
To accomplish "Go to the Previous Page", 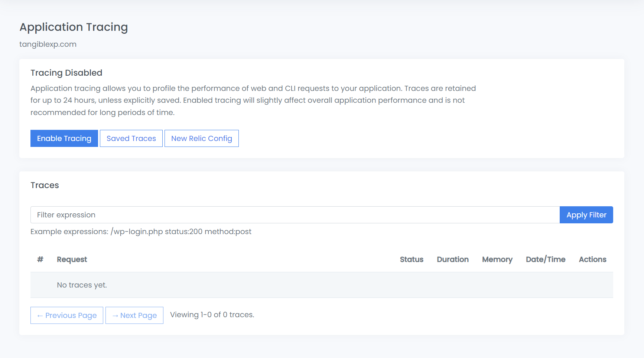I will pyautogui.click(x=67, y=315).
